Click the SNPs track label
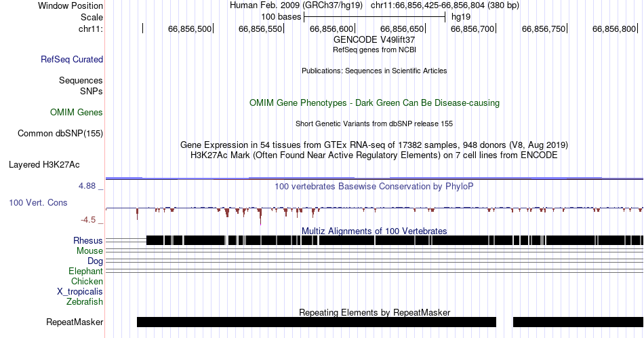 (x=92, y=91)
